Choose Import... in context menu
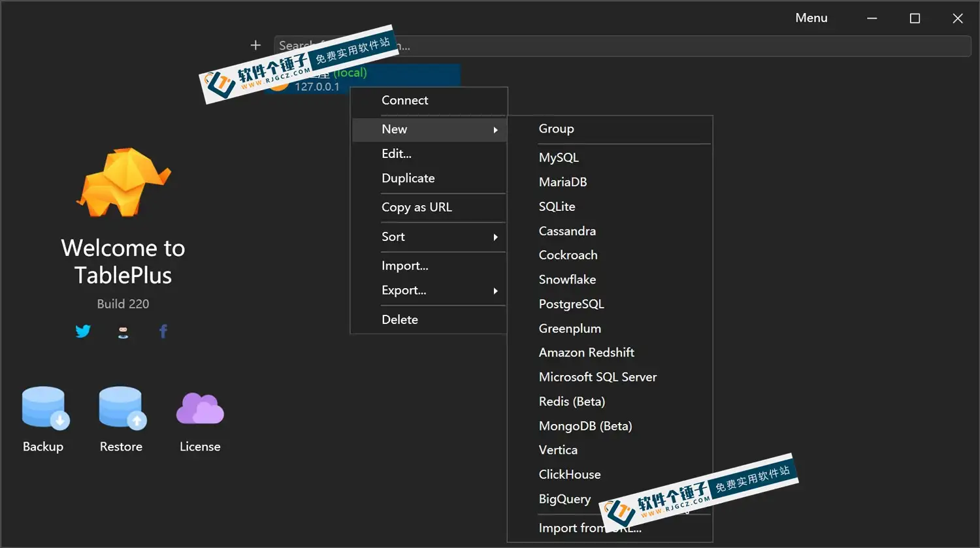980x548 pixels. (429, 266)
